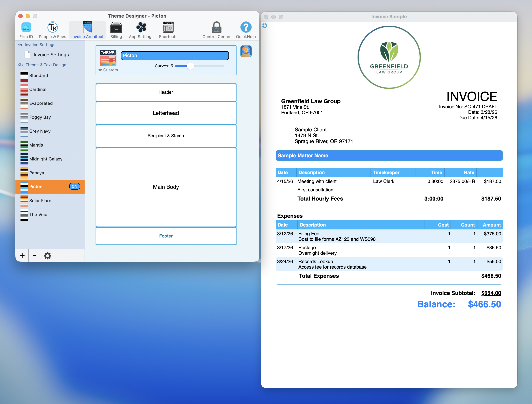Add a new theme with the plus button
This screenshot has height=404, width=532.
(22, 255)
